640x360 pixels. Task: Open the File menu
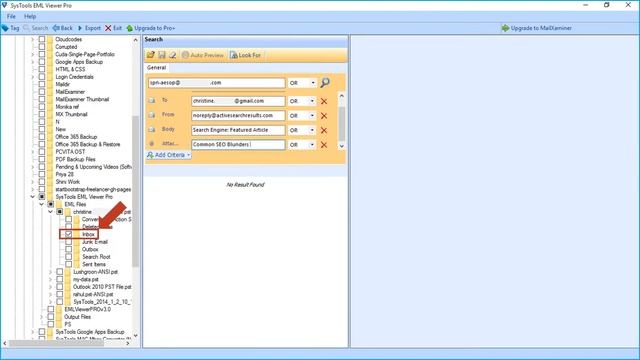tap(11, 16)
